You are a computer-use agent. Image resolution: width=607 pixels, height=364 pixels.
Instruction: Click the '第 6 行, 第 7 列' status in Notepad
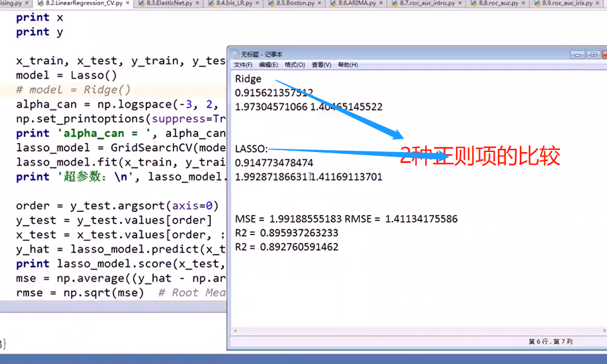point(550,341)
